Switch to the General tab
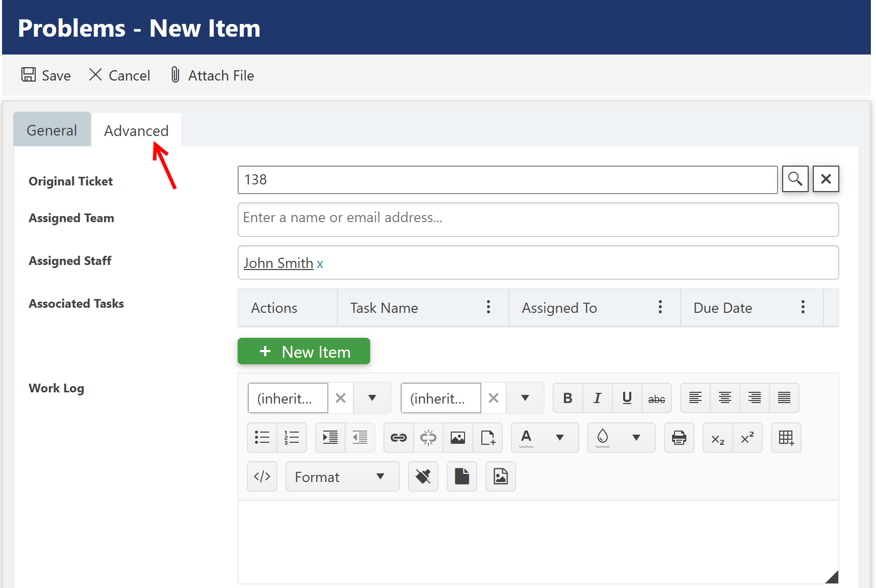 click(51, 130)
